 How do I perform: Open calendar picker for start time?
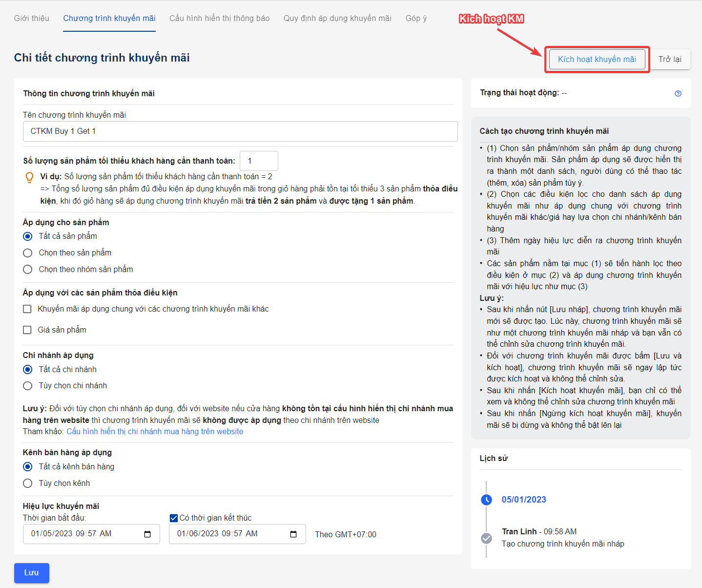(147, 534)
